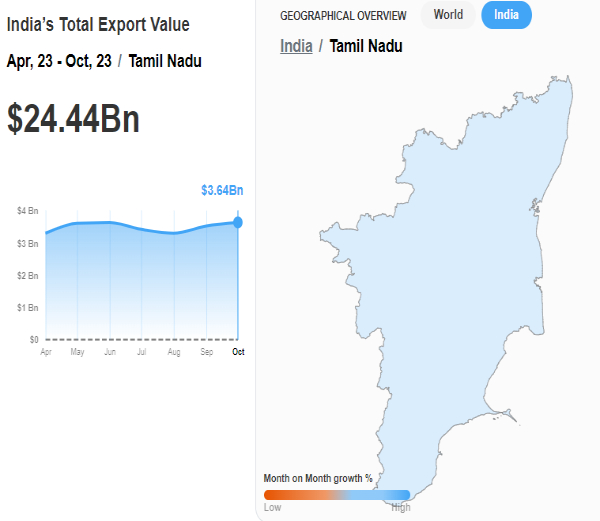Click the Apr label on chart axis
Screen dimensions: 600x521
tap(46, 352)
